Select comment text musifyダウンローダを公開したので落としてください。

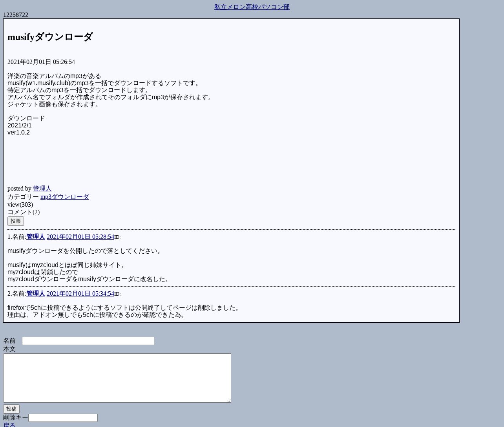point(86,251)
